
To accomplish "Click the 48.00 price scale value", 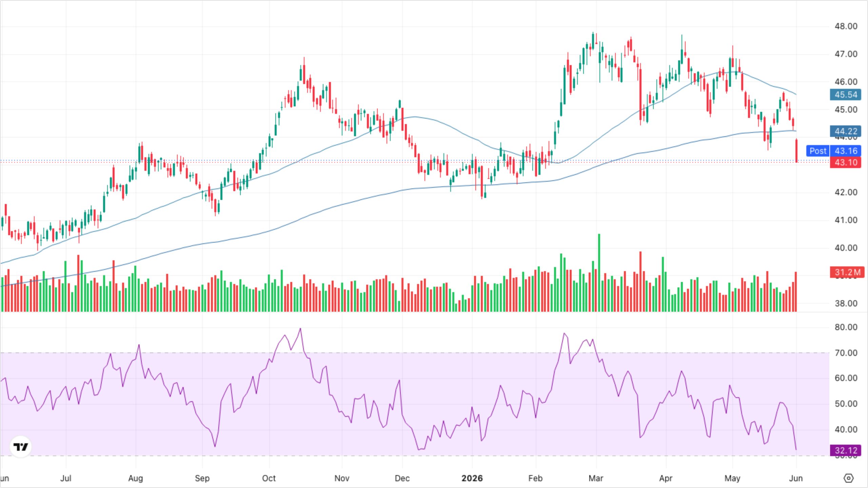I will 846,26.
